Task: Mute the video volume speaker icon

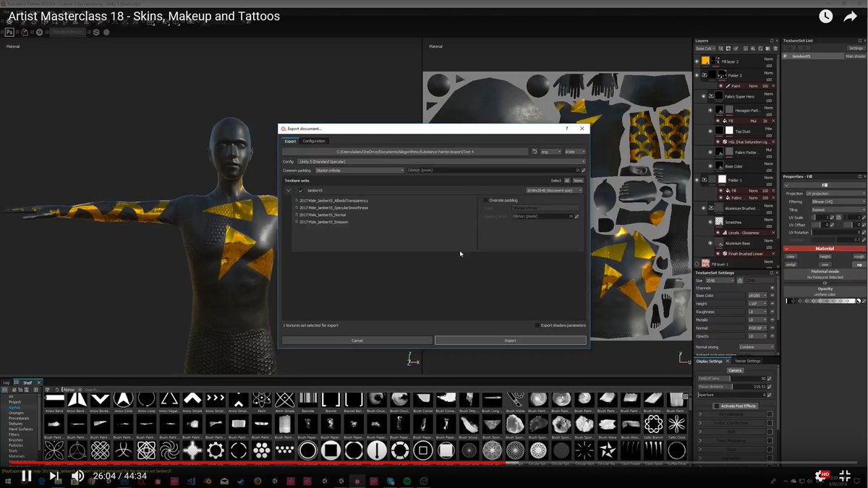Action: [x=77, y=476]
